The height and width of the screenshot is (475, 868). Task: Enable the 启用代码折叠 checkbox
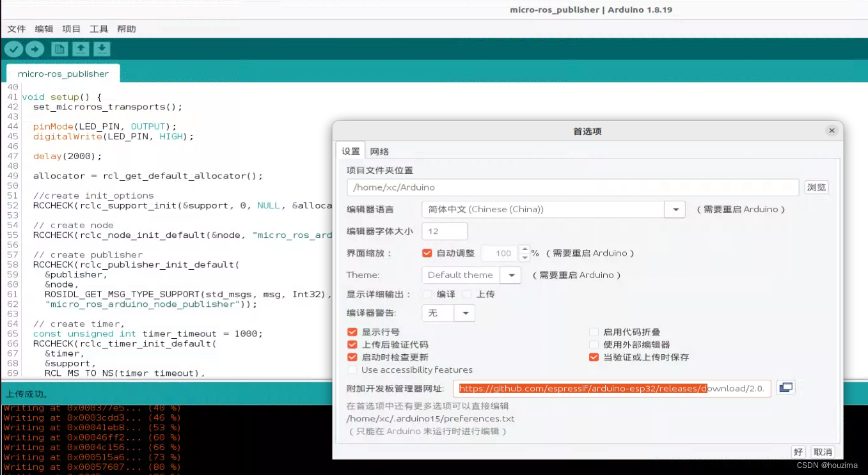tap(594, 332)
